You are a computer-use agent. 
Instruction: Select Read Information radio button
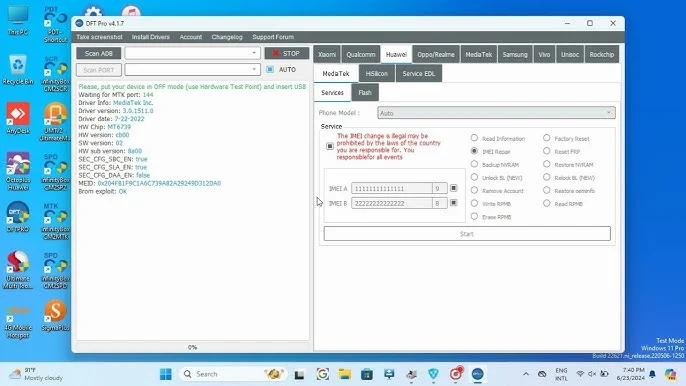474,138
